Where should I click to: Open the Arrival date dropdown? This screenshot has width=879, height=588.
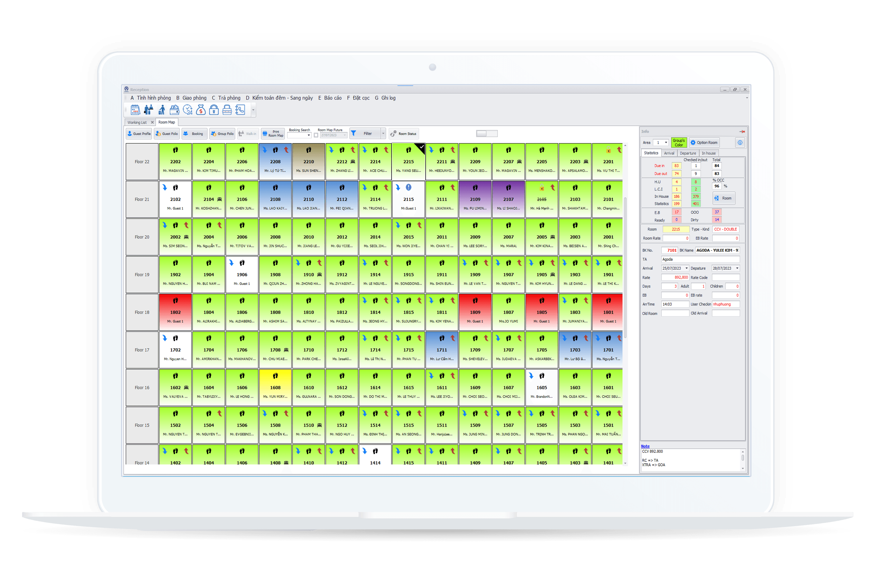pyautogui.click(x=687, y=268)
